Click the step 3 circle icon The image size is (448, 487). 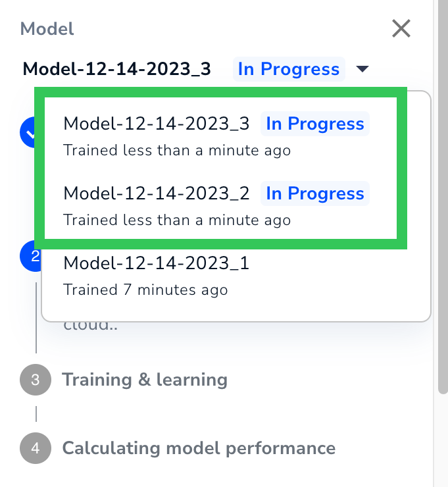point(36,380)
